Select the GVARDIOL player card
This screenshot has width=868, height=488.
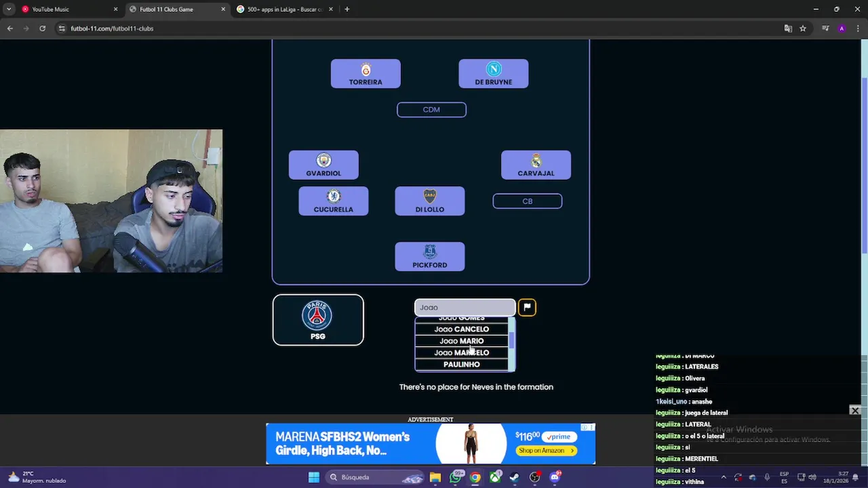tap(323, 165)
